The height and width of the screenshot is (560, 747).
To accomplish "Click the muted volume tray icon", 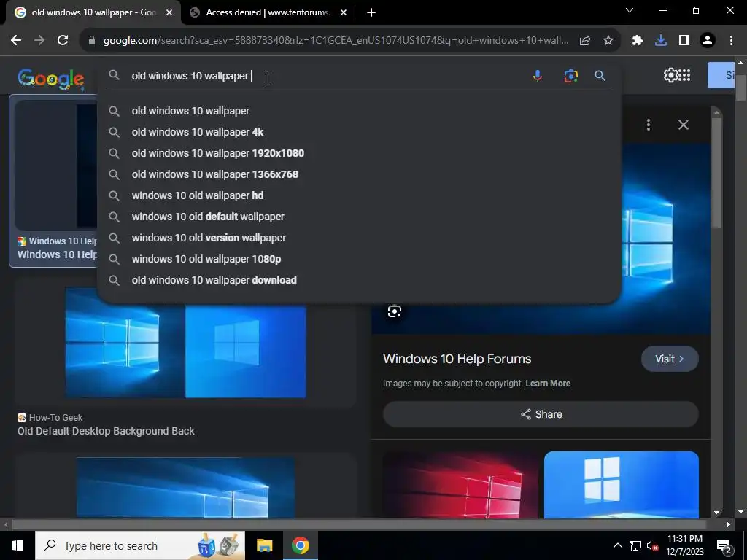I will coord(652,545).
